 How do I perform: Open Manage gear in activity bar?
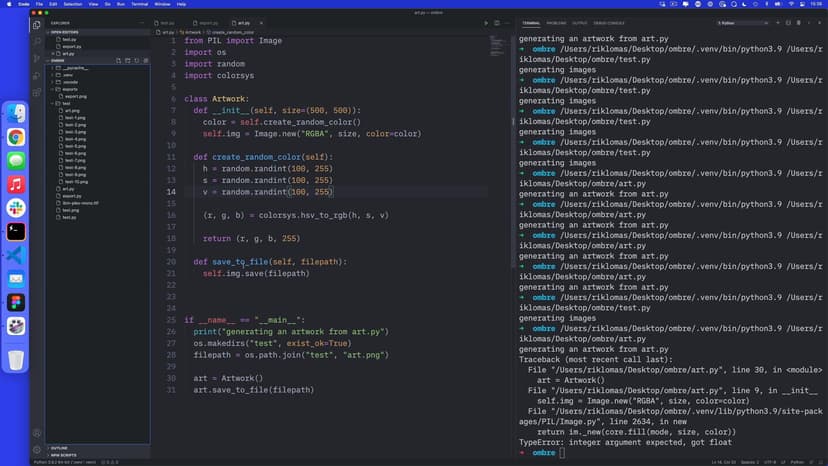[37, 449]
